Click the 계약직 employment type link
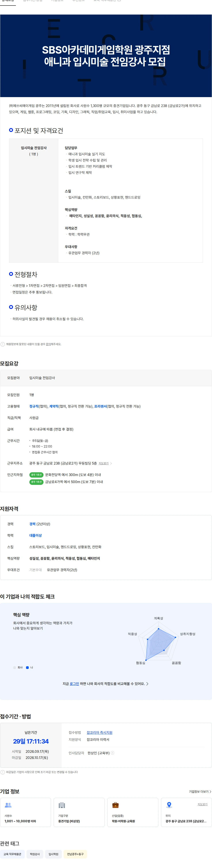 coord(54,406)
